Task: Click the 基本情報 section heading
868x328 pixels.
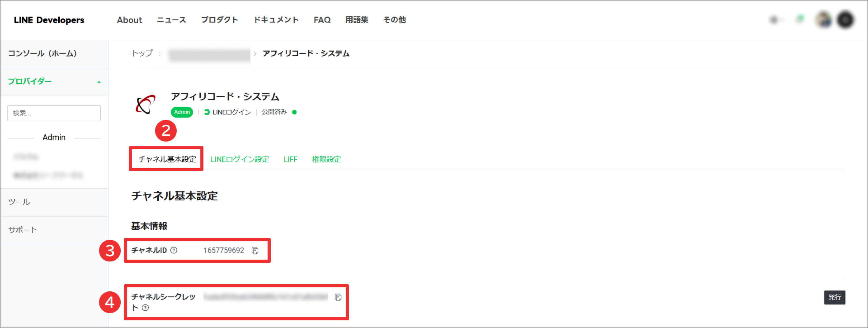Action: pos(149,226)
